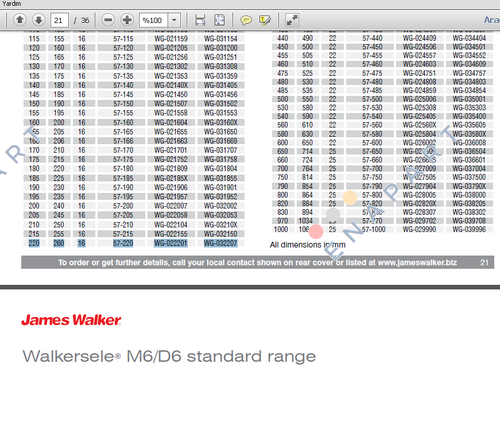Zoom out with the minus button
The width and height of the screenshot is (500, 433).
coord(108,20)
